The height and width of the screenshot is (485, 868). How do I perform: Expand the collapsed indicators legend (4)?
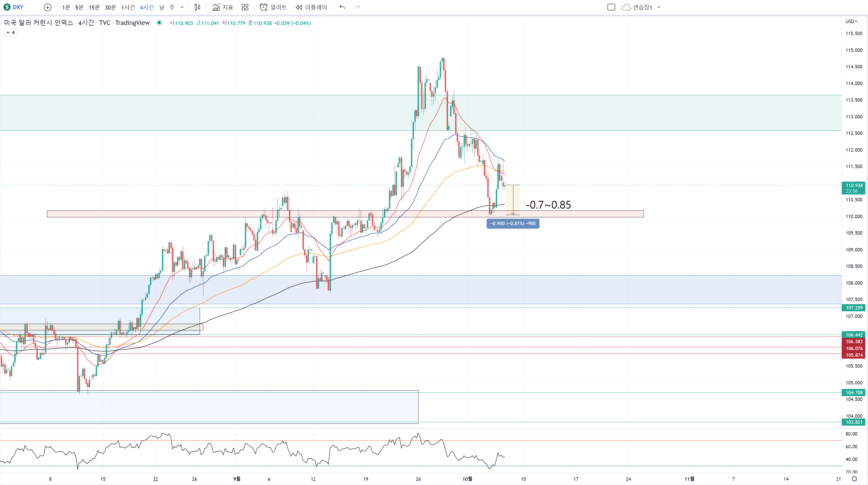(x=10, y=33)
